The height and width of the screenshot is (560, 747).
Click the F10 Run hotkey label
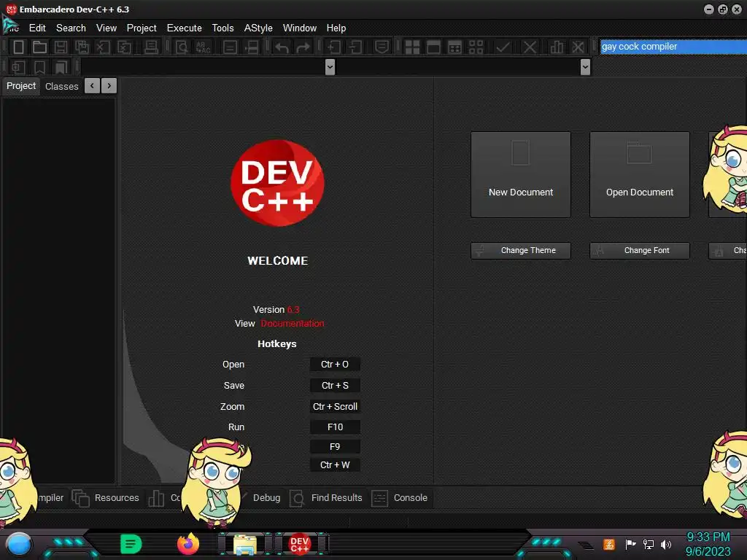[335, 427]
